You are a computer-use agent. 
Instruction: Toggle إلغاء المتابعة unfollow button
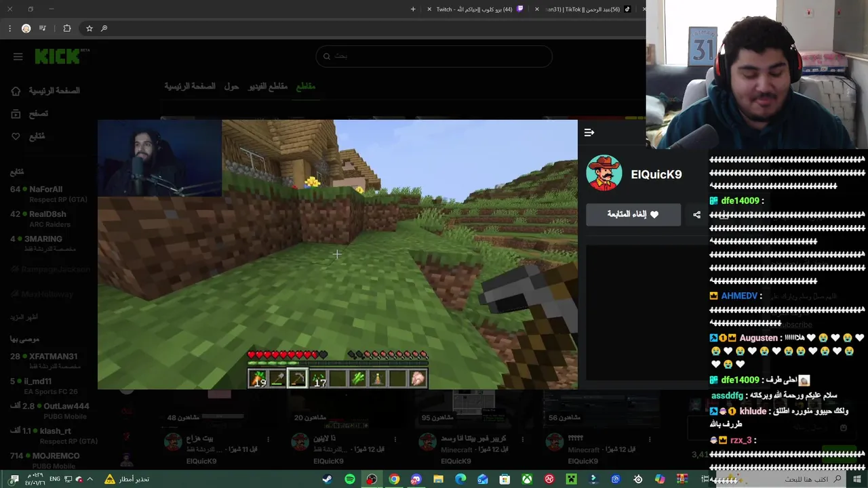coord(633,215)
